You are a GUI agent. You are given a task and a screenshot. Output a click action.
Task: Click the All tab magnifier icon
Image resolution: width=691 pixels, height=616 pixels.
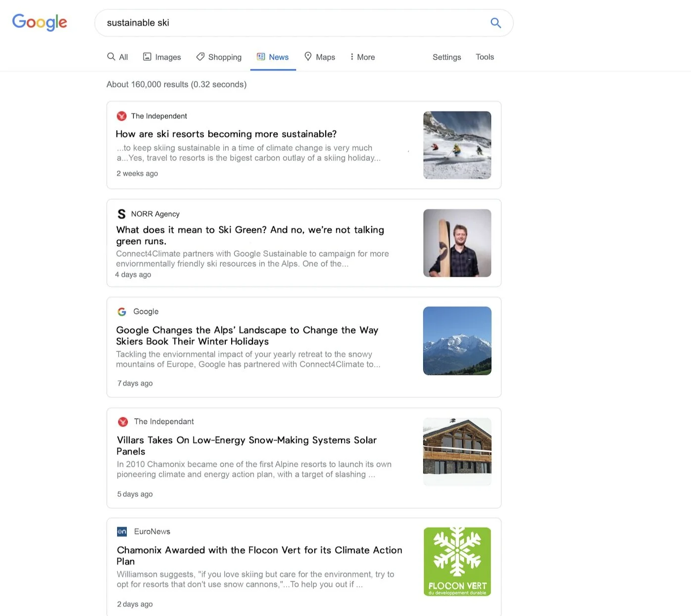point(111,56)
